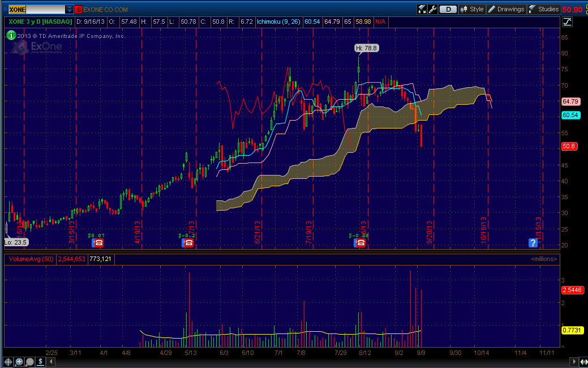Click the zoom out magnifier icon
The width and height of the screenshot is (588, 368).
29,362
